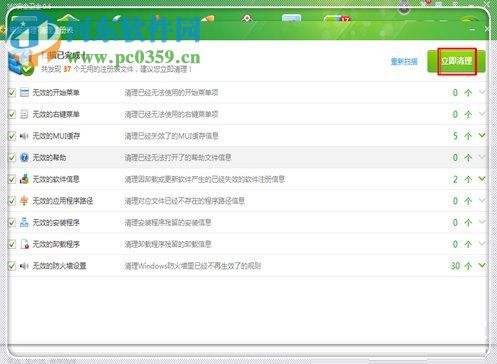Expand the 无效的应用程序路径 row chevron
The height and width of the screenshot is (364, 497).
pos(482,200)
